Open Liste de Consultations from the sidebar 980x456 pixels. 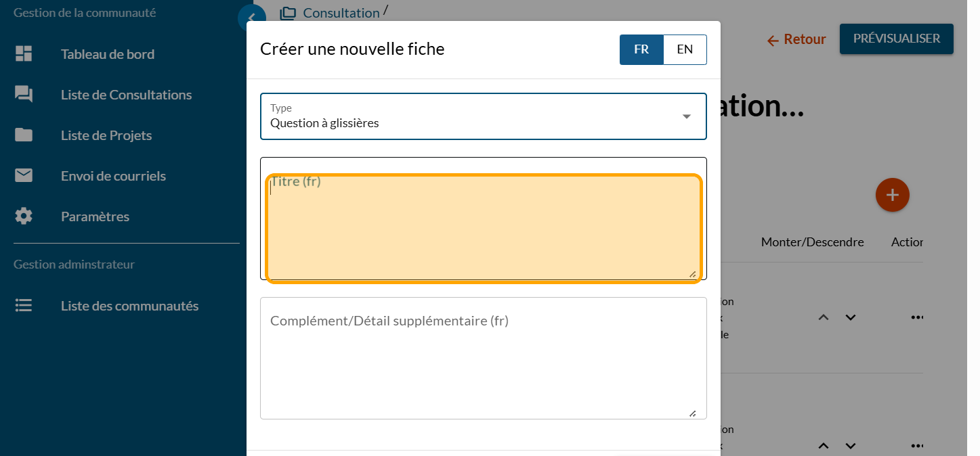click(x=126, y=95)
